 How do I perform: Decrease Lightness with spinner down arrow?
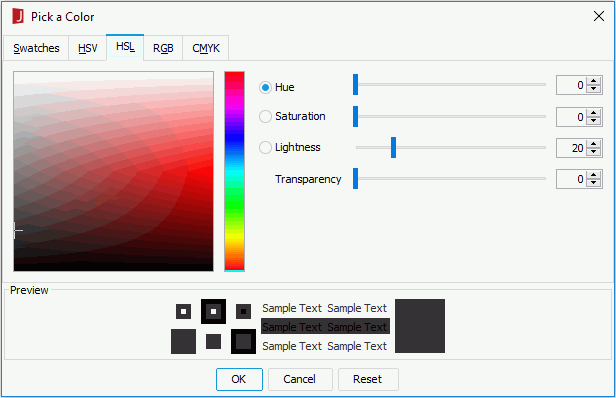pos(594,152)
